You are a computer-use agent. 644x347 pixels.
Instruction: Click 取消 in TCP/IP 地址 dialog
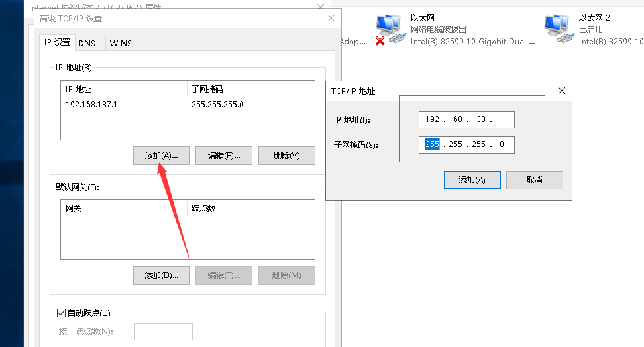tap(534, 180)
